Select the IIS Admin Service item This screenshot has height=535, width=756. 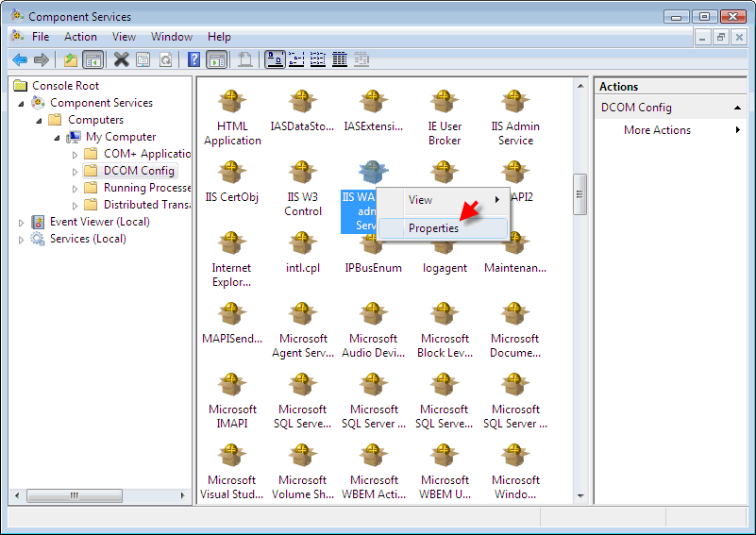[x=515, y=118]
